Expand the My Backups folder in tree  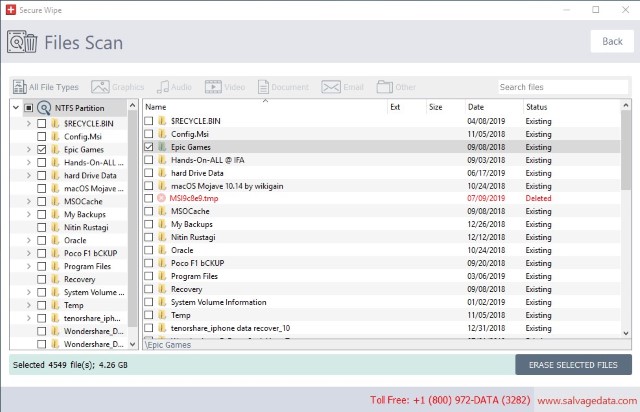coord(28,214)
